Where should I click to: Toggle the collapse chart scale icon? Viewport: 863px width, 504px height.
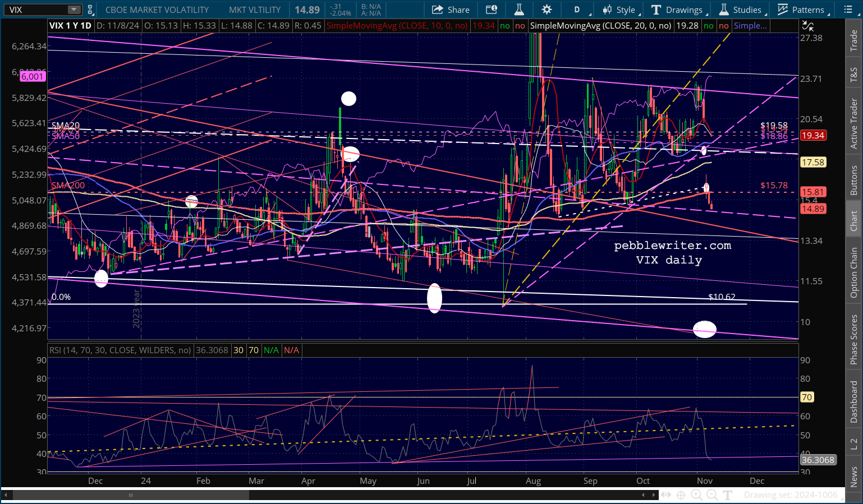[807, 26]
